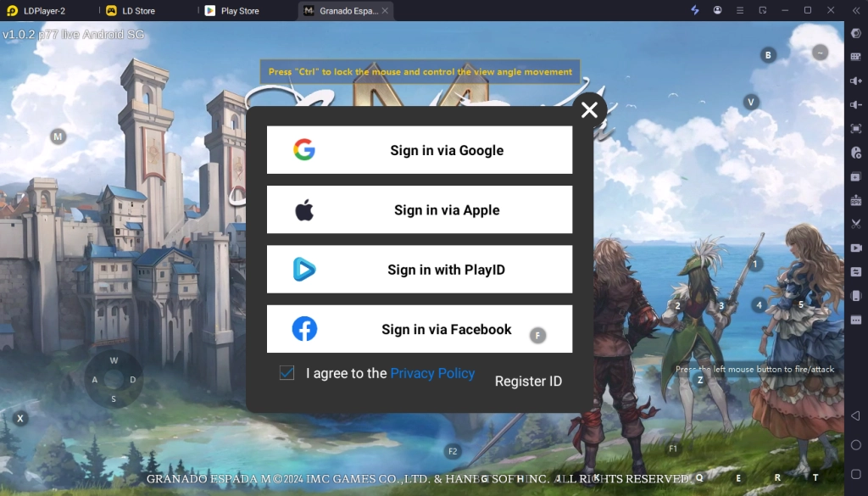Close the sign-in dialog with X
Image resolution: width=868 pixels, height=496 pixels.
590,109
